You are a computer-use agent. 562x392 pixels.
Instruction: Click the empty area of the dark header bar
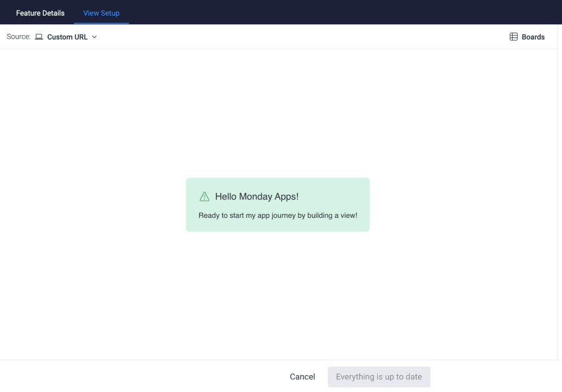343,12
